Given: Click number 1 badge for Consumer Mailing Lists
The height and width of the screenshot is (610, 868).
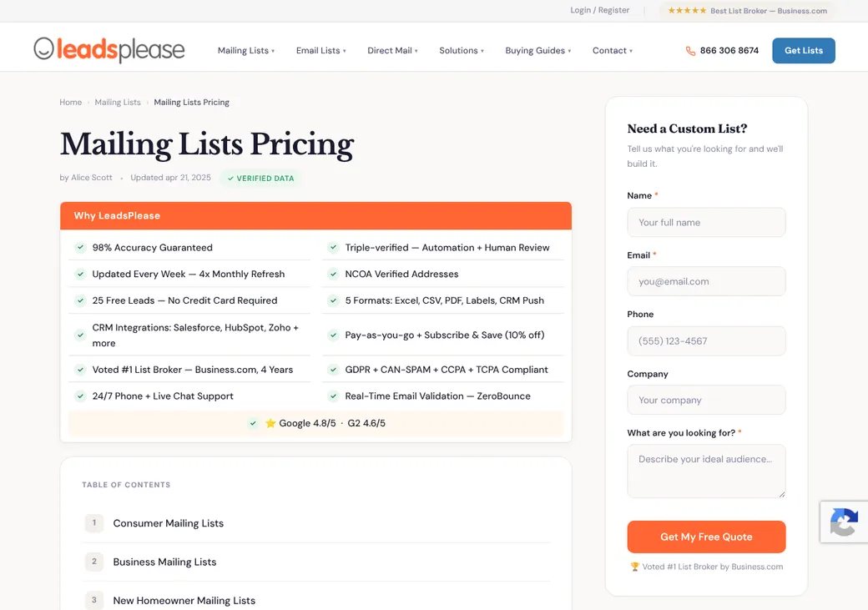Looking at the screenshot, I should click(x=94, y=522).
